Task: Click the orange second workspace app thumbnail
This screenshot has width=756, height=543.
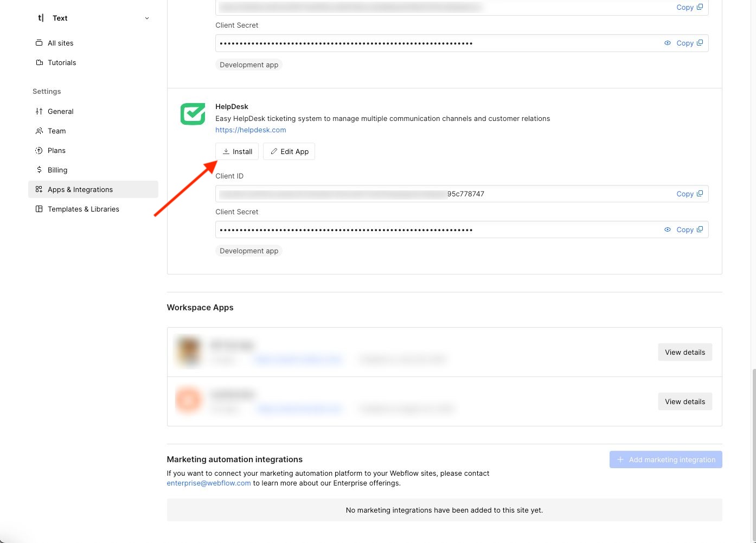Action: [x=188, y=401]
